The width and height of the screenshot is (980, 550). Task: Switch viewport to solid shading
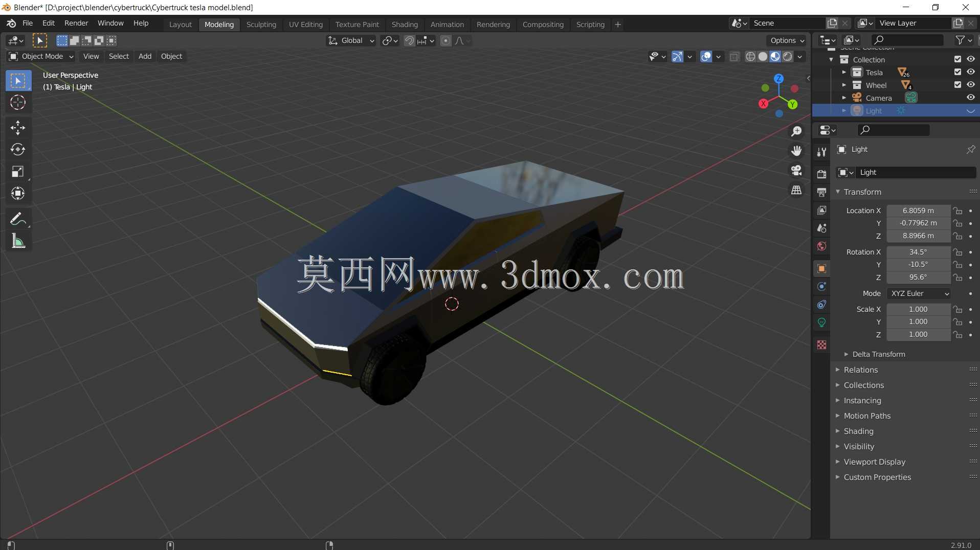pos(763,57)
